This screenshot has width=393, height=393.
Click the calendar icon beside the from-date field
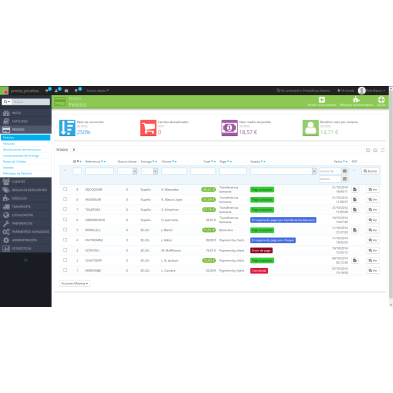tap(345, 171)
